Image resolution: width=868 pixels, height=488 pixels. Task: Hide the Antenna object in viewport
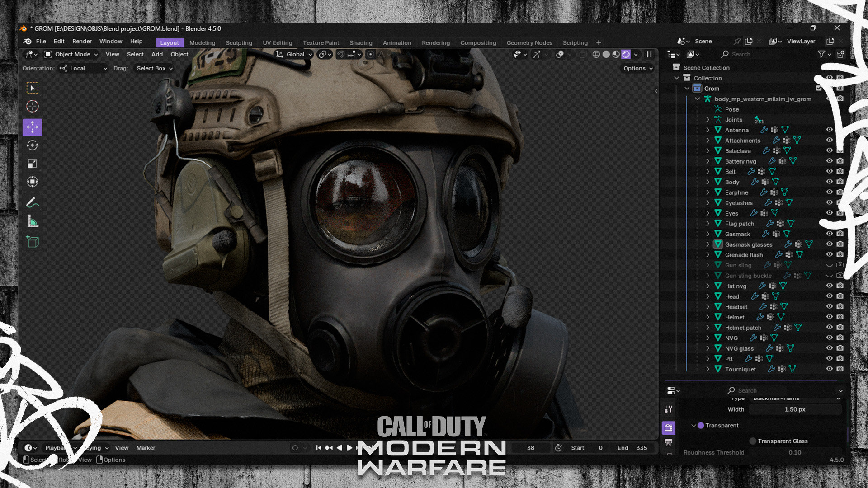point(830,130)
